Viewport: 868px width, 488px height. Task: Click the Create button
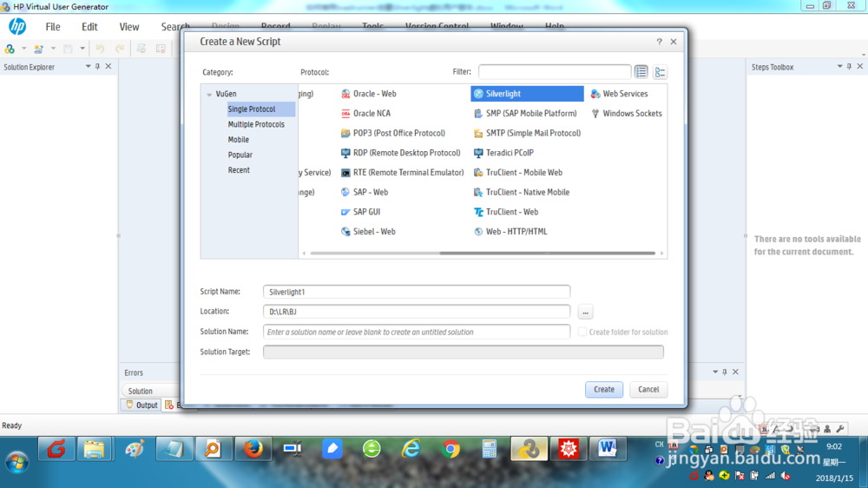coord(604,389)
